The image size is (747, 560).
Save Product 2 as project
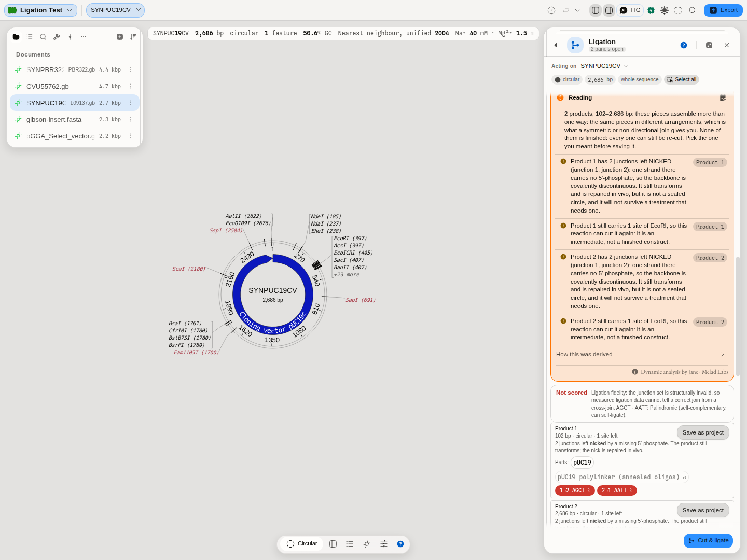(x=703, y=510)
